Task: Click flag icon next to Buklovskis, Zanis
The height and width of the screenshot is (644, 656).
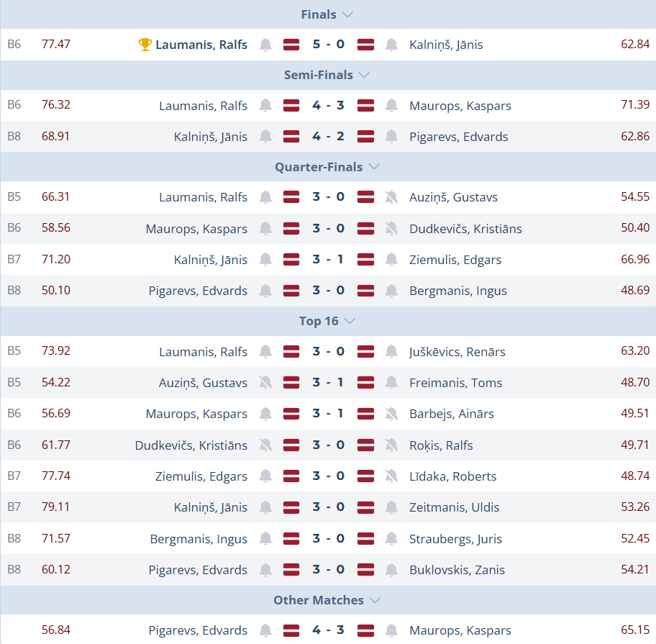Action: 365,570
